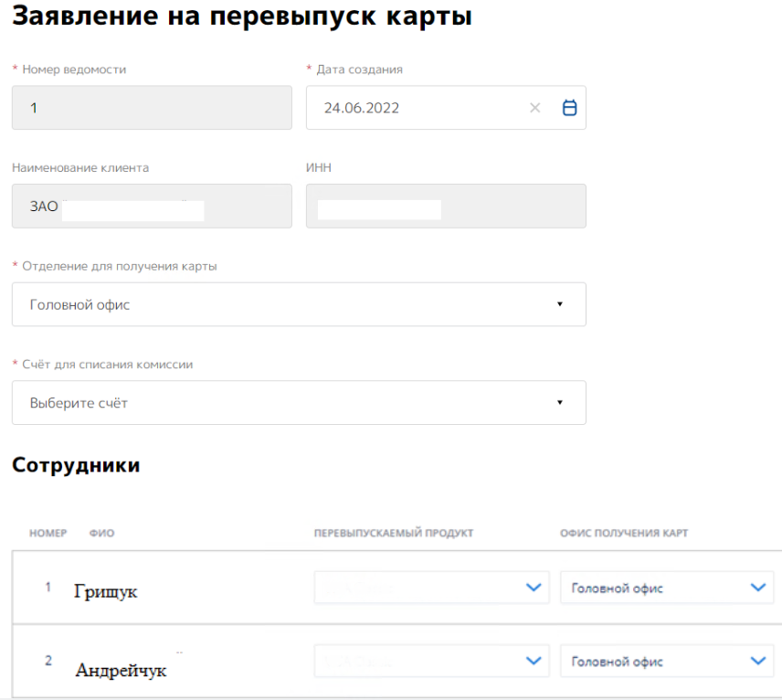The height and width of the screenshot is (700, 782).
Task: Click the НОМЕР column header
Action: (48, 533)
